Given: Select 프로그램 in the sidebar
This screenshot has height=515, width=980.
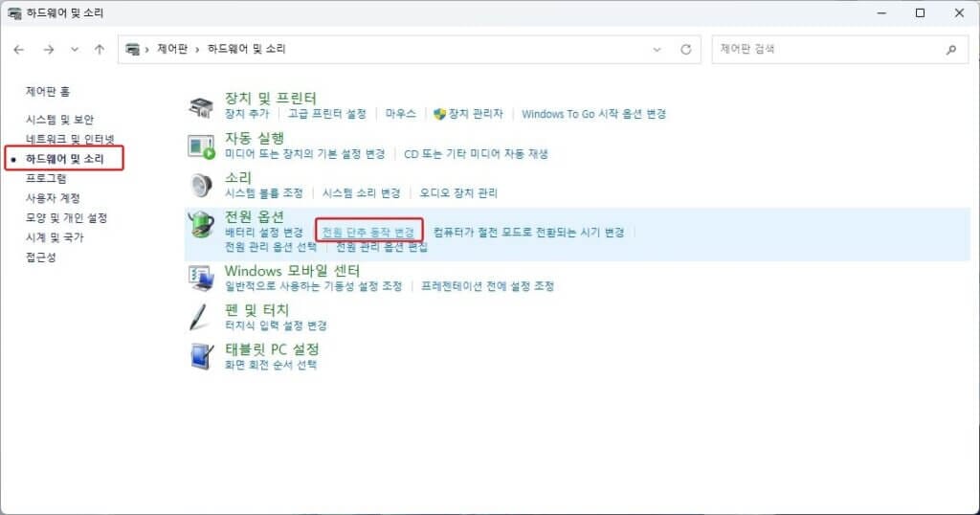Looking at the screenshot, I should coord(46,178).
